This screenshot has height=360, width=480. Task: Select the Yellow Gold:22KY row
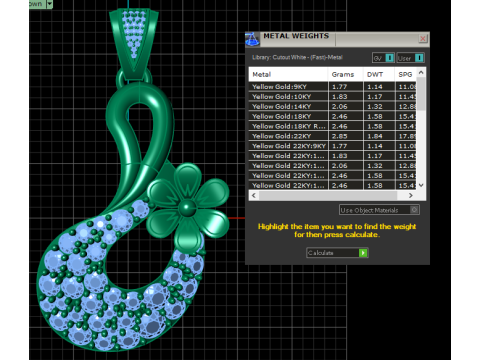pyautogui.click(x=332, y=136)
